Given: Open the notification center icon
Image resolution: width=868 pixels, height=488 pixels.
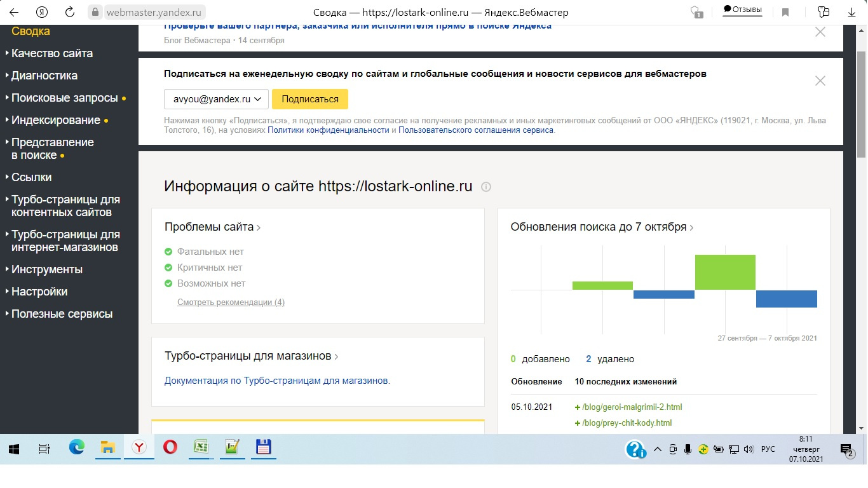Looking at the screenshot, I should click(846, 449).
